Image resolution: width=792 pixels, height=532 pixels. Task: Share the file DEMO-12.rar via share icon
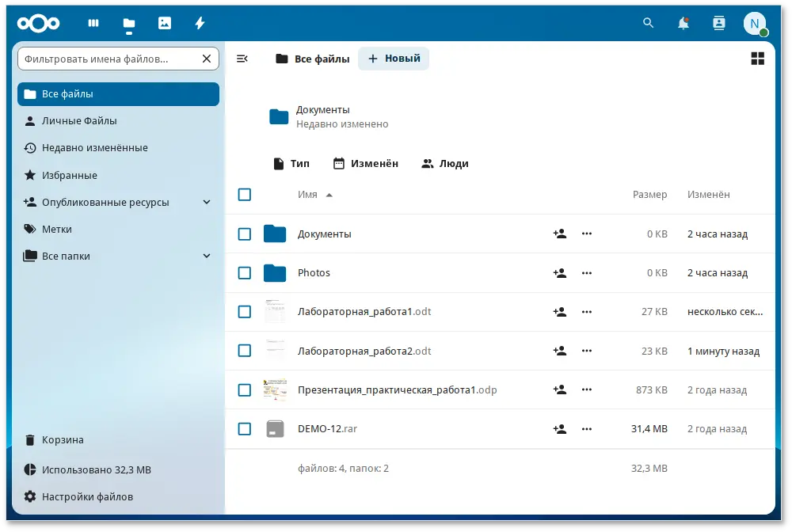(560, 428)
